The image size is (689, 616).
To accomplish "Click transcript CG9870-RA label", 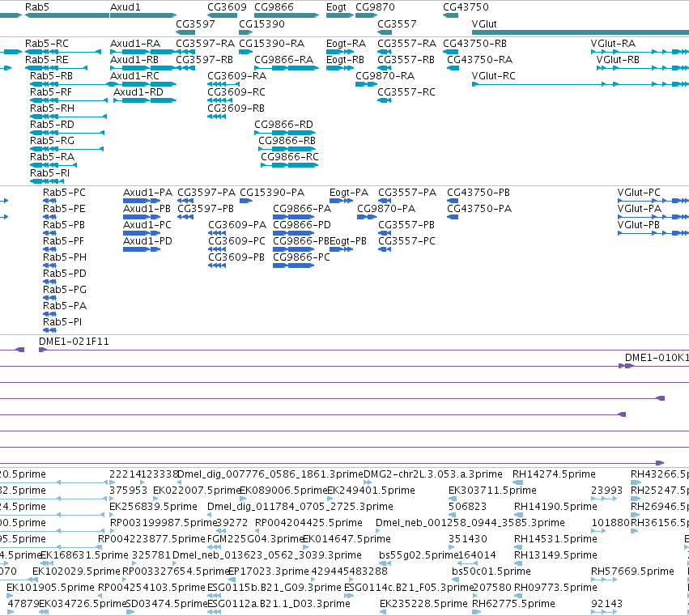I will pyautogui.click(x=385, y=76).
